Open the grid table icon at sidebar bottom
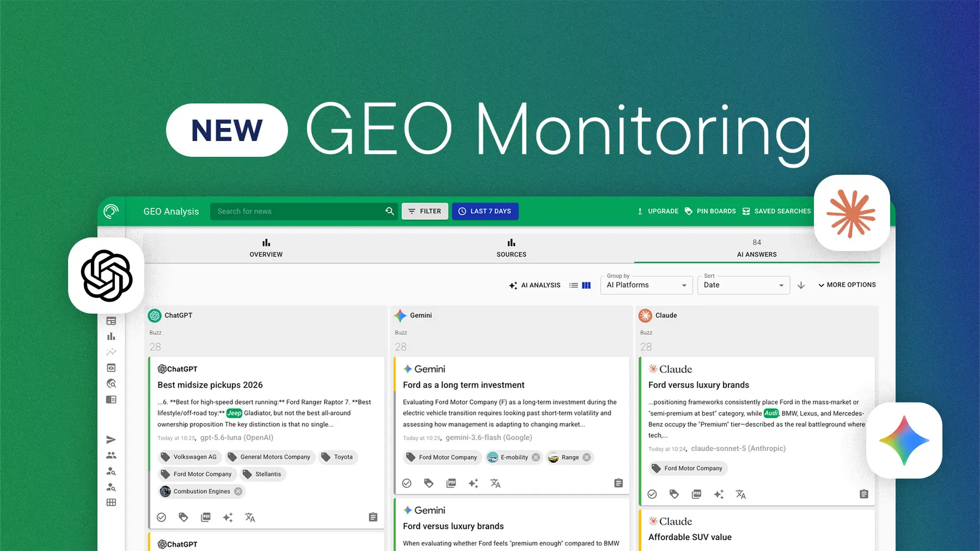 click(111, 503)
